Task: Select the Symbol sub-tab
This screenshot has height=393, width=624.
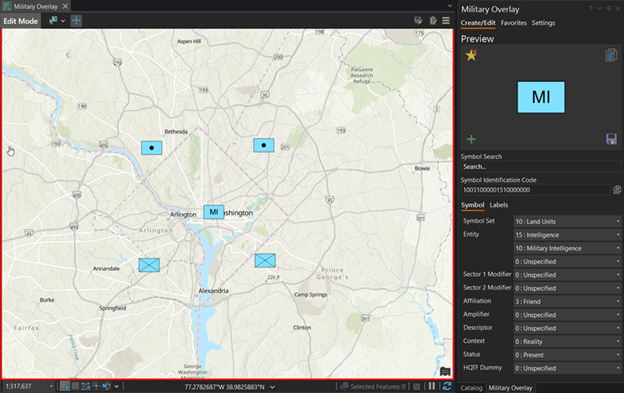Action: coord(472,205)
